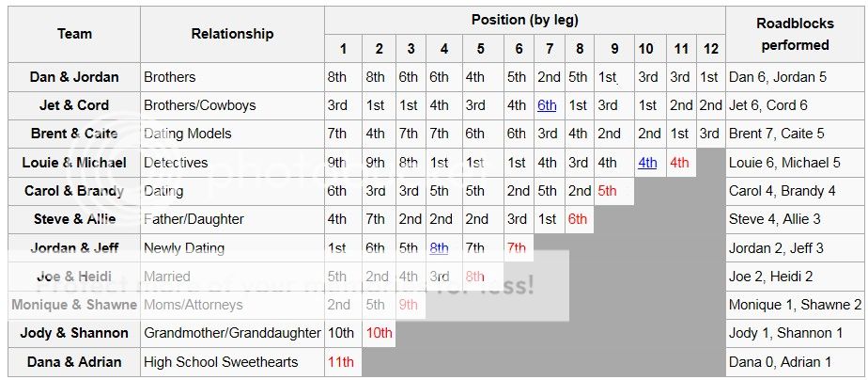The height and width of the screenshot is (380, 868).
Task: Click the blue "6th" link in Jet & Cord row
Action: (x=548, y=105)
